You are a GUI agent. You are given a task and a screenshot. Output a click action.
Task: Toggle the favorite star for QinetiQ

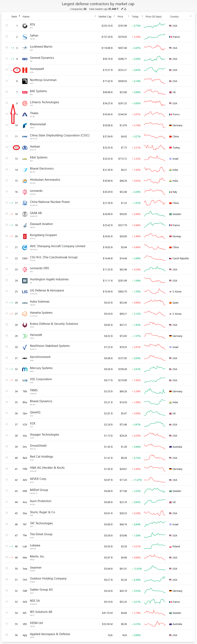[7, 413]
